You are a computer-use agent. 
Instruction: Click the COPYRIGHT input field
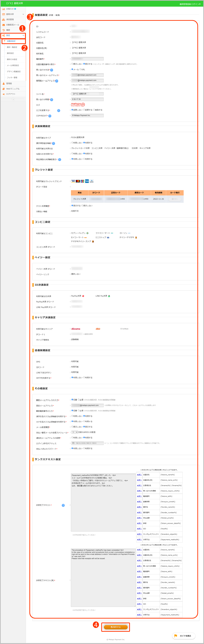click(87, 115)
